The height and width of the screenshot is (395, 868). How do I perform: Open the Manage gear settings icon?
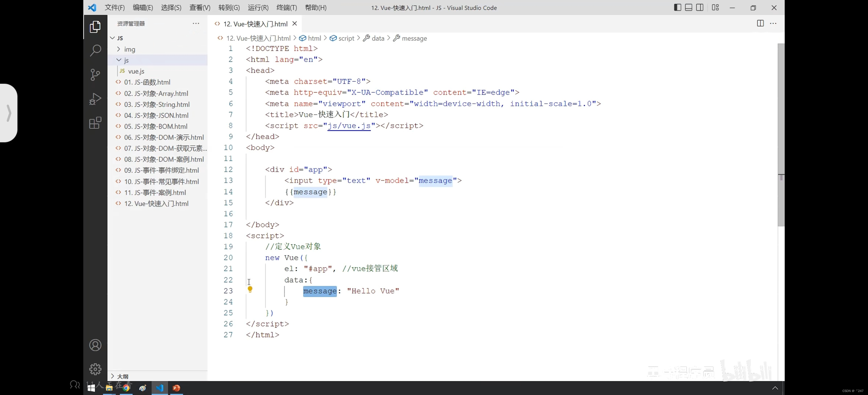(x=95, y=369)
